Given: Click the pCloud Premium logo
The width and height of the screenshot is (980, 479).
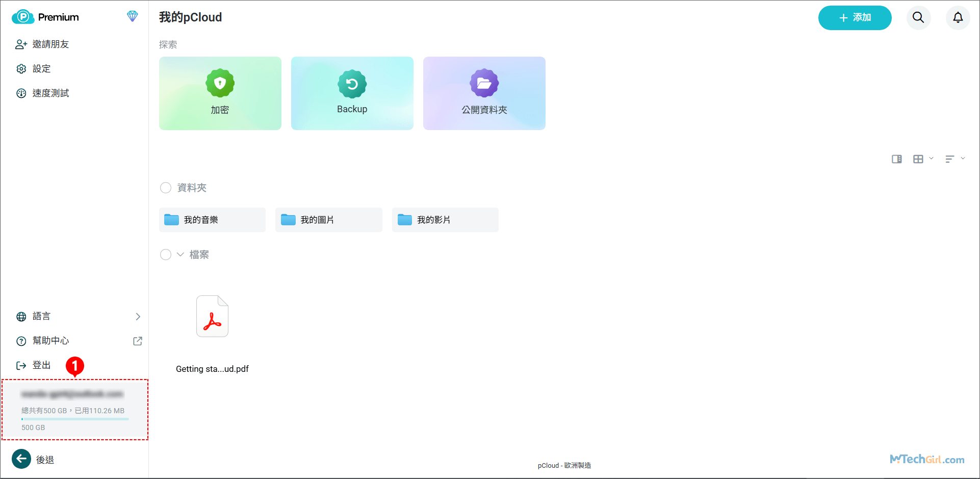Looking at the screenshot, I should pyautogui.click(x=45, y=17).
